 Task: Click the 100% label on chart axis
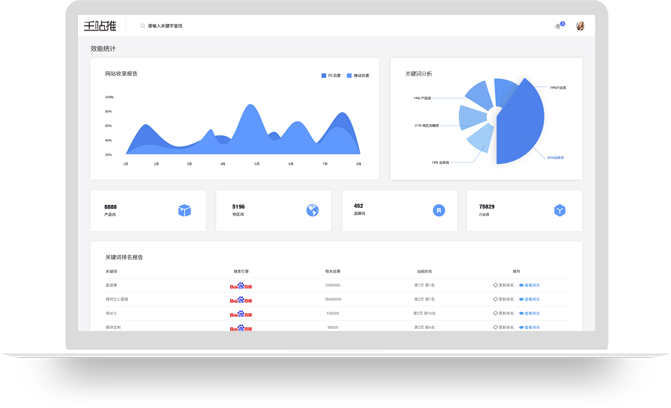click(109, 97)
